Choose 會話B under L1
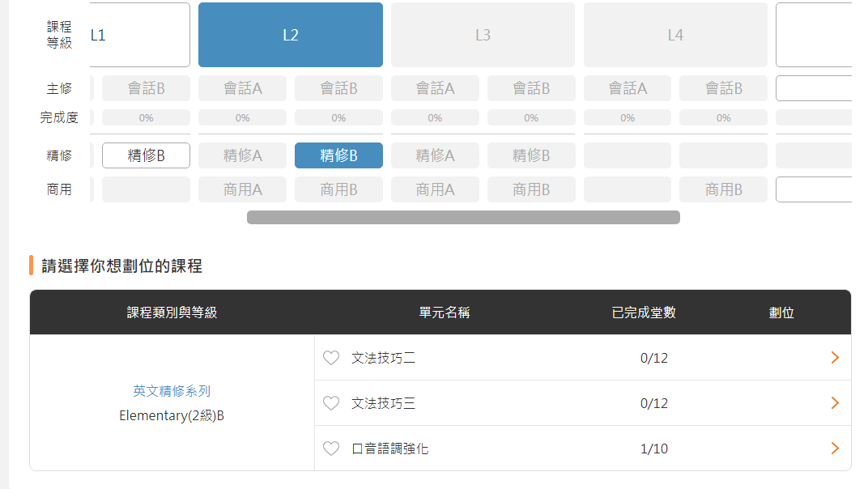Viewport: 868px width, 489px height. pyautogui.click(x=146, y=88)
